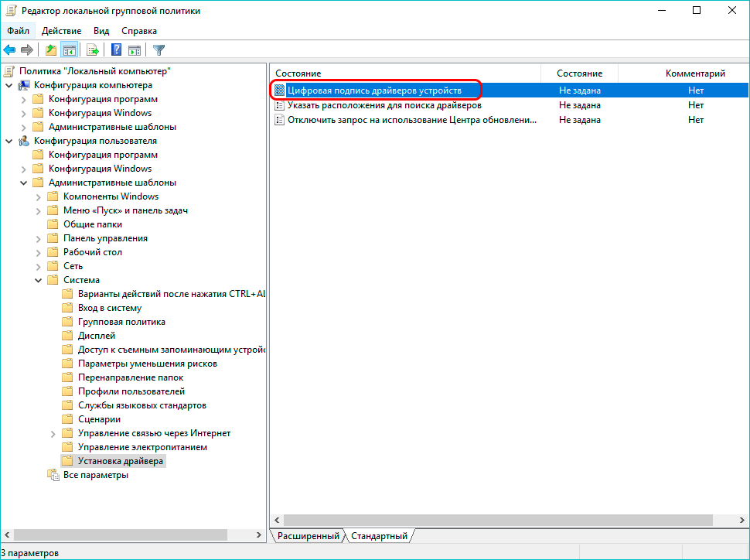
Task: Go up one level via toolbar folder icon
Action: (x=51, y=50)
